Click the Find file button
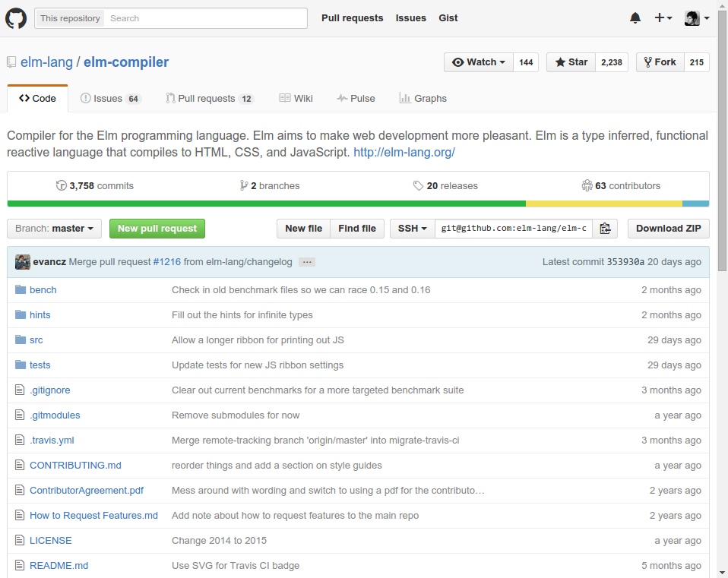Image resolution: width=728 pixels, height=578 pixels. pyautogui.click(x=357, y=229)
